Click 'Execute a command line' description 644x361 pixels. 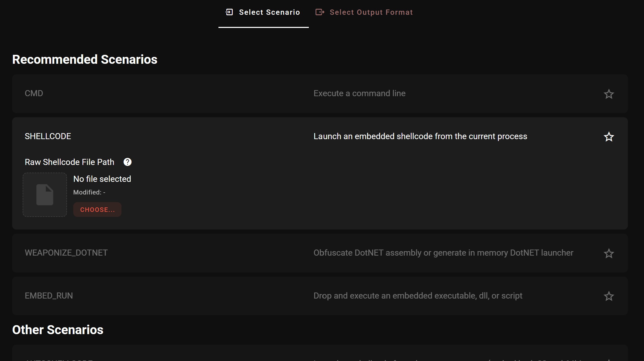pyautogui.click(x=359, y=93)
